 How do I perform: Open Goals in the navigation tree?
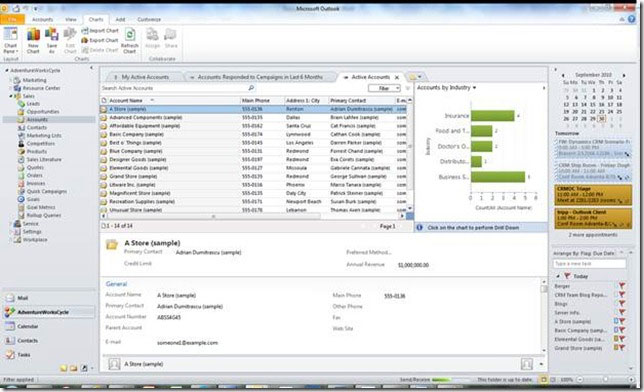point(33,199)
